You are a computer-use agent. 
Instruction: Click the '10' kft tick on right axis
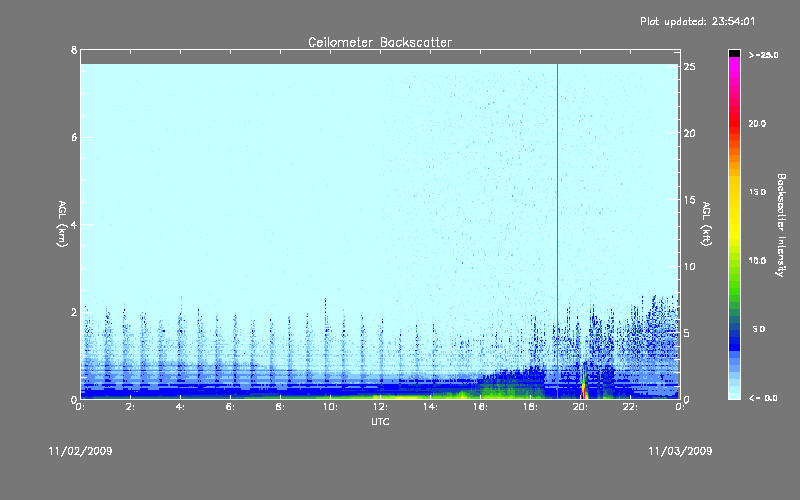pyautogui.click(x=690, y=266)
